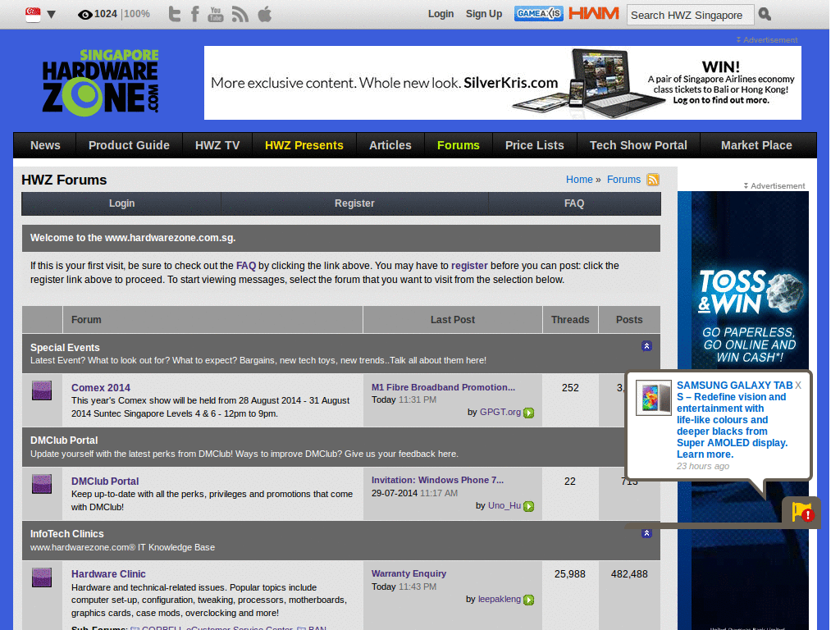The width and height of the screenshot is (840, 630).
Task: Open the Twitter icon link
Action: click(x=174, y=14)
